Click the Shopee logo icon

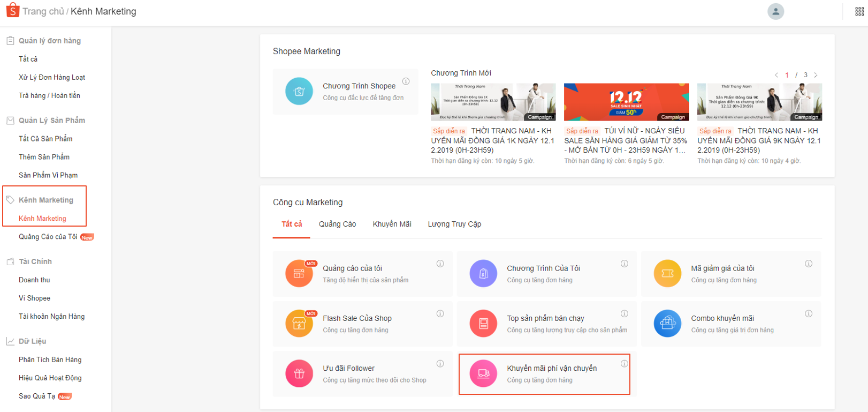point(12,10)
